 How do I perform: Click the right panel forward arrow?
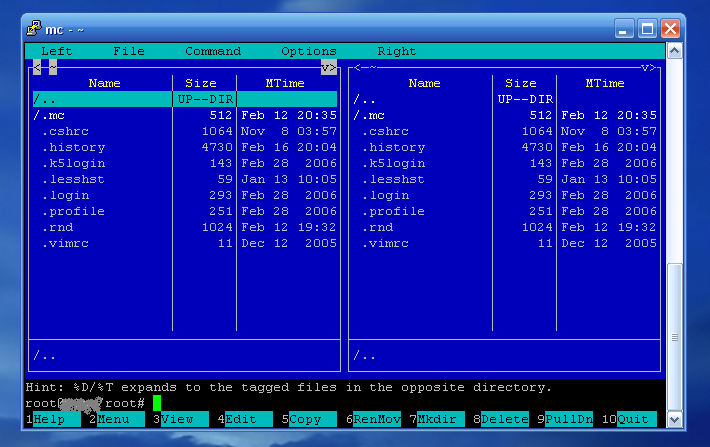[652, 67]
